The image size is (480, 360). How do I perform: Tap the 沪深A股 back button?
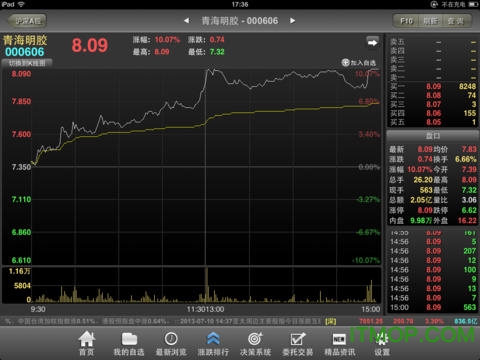click(27, 21)
